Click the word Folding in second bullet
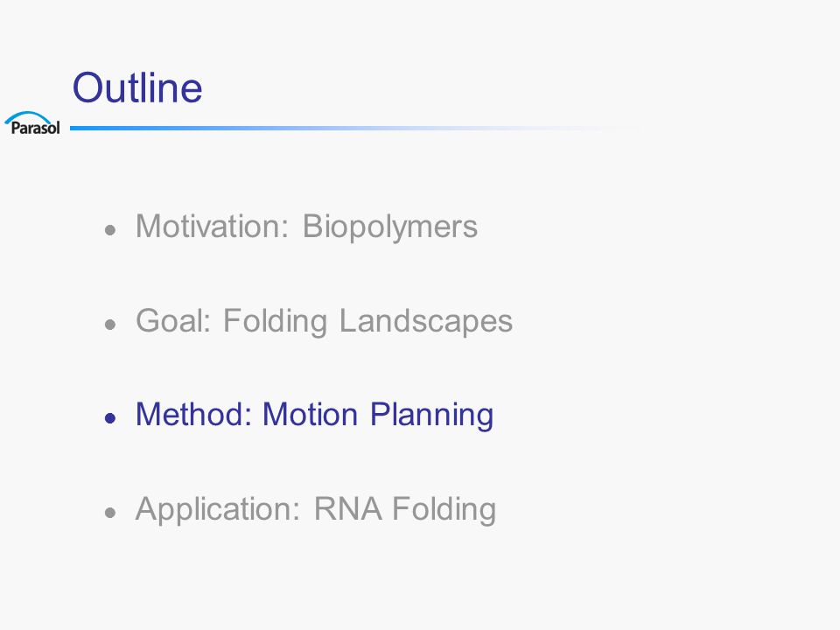The height and width of the screenshot is (630, 840). click(276, 321)
